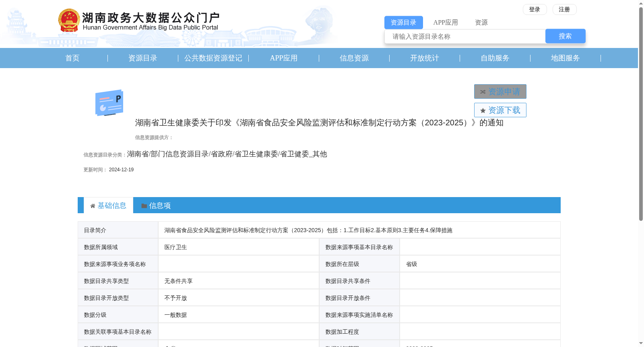Open 信息资源 in the navigation bar
Image resolution: width=644 pixels, height=347 pixels.
tap(354, 58)
